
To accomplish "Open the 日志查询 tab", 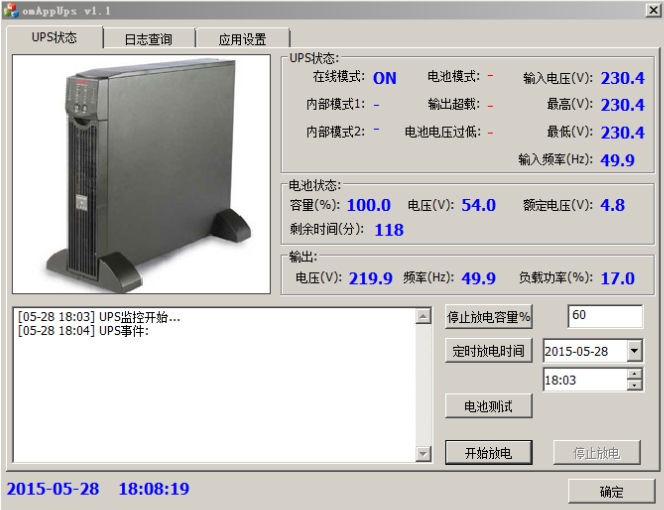I will click(148, 39).
